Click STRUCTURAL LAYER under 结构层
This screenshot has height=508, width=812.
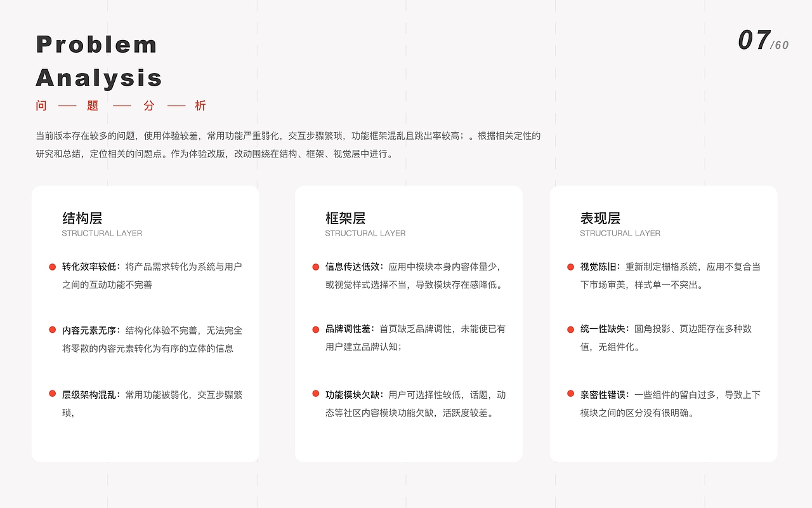102,234
